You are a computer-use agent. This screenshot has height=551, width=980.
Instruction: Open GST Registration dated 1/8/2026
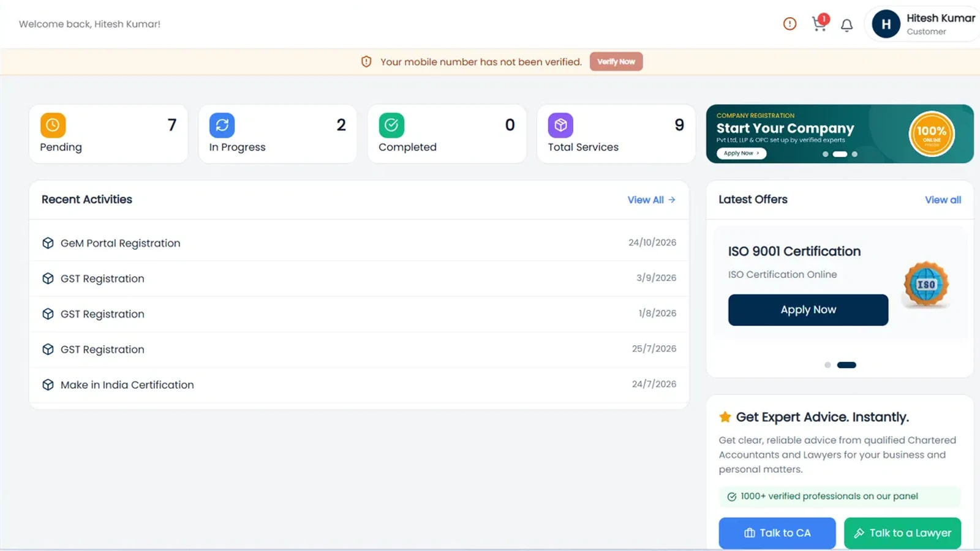(359, 314)
